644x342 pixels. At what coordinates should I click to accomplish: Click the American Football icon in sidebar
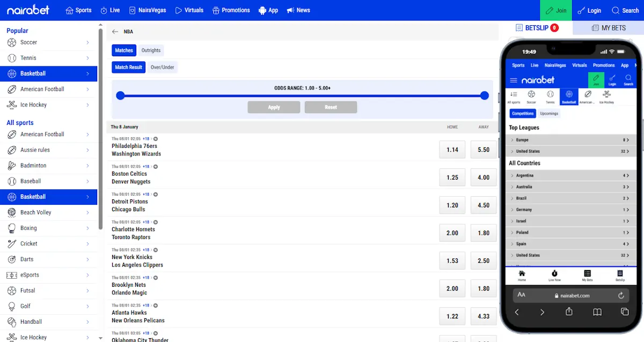click(12, 89)
